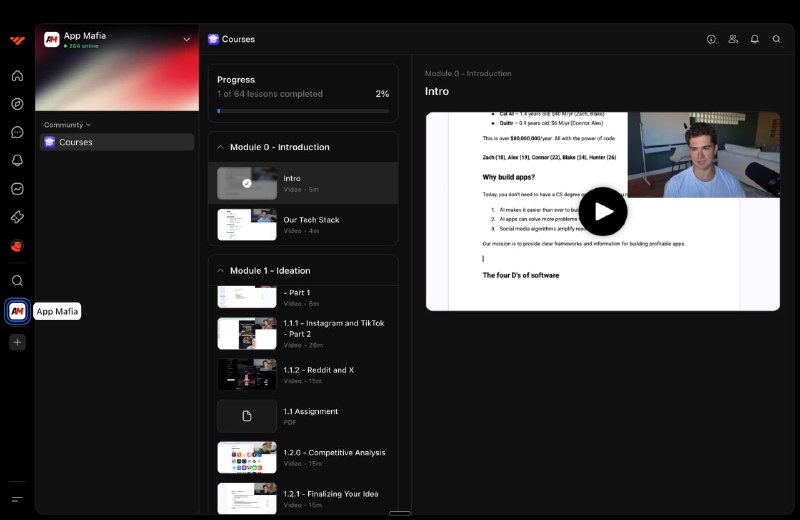The height and width of the screenshot is (520, 800).
Task: Click the 'Module 0 - Introduction' breadcrumb text
Action: tap(468, 73)
